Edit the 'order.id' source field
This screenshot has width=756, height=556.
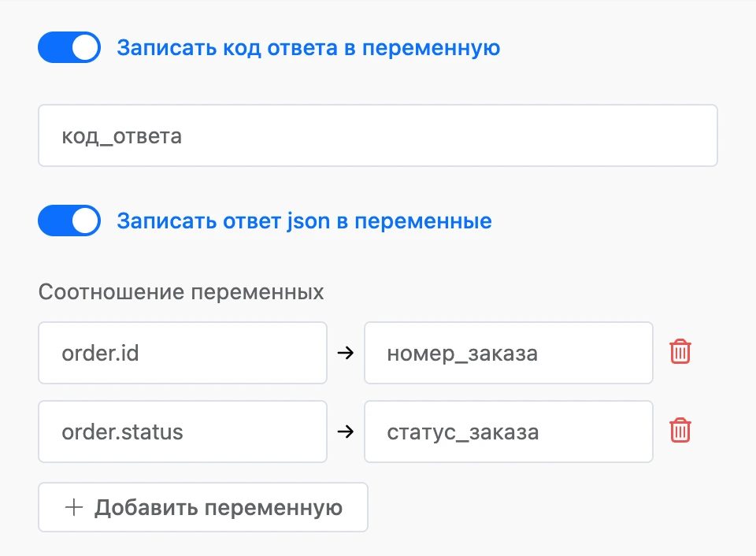[183, 353]
